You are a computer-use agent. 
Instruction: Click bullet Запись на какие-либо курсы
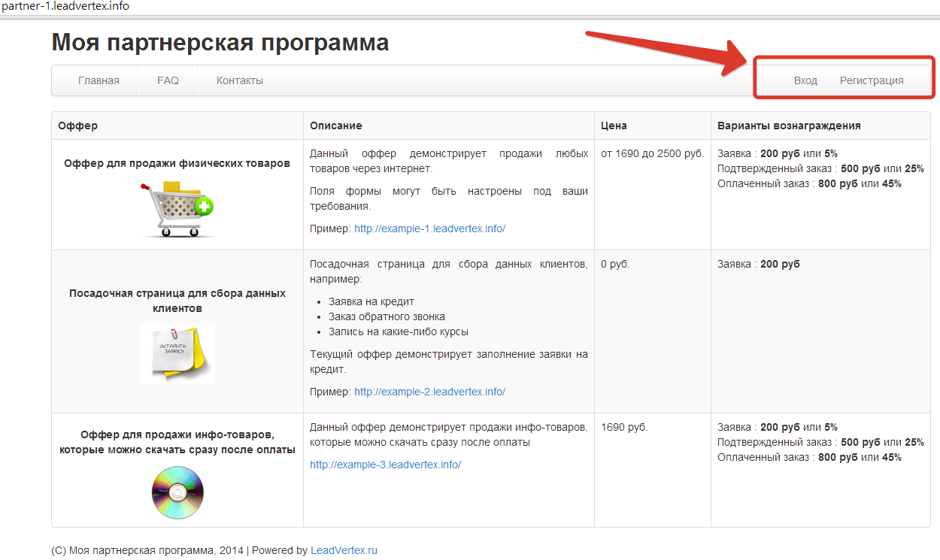399,331
